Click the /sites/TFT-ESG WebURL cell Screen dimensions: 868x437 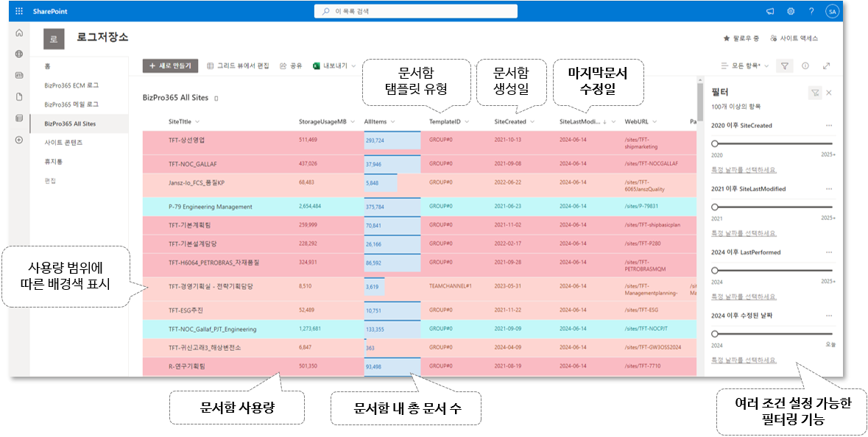pyautogui.click(x=641, y=310)
